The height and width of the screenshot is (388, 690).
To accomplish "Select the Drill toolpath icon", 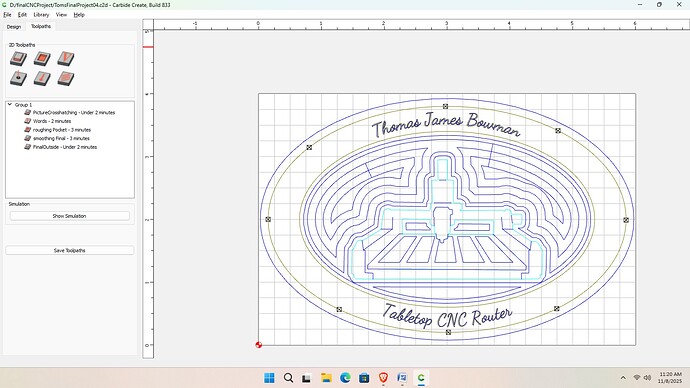I will tap(18, 78).
